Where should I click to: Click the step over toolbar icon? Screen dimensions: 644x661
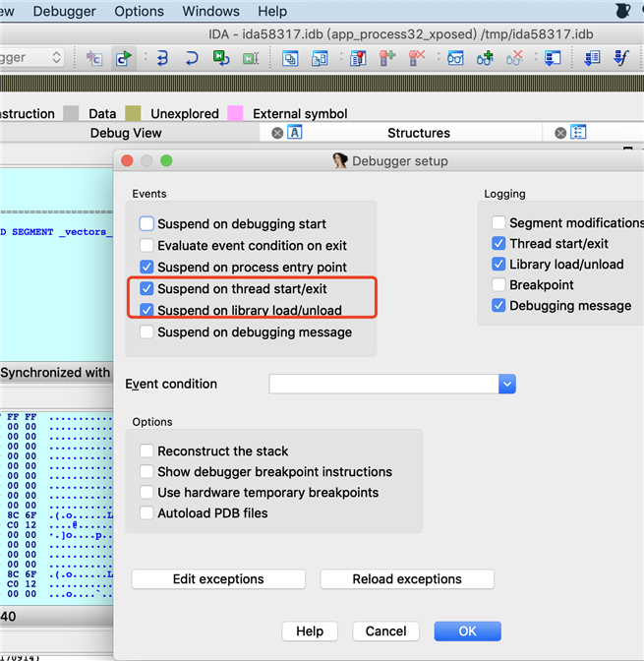point(192,58)
